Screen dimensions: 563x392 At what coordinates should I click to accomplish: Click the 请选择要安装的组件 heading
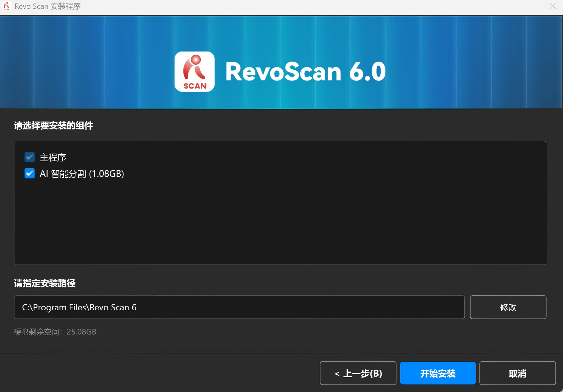tap(53, 126)
